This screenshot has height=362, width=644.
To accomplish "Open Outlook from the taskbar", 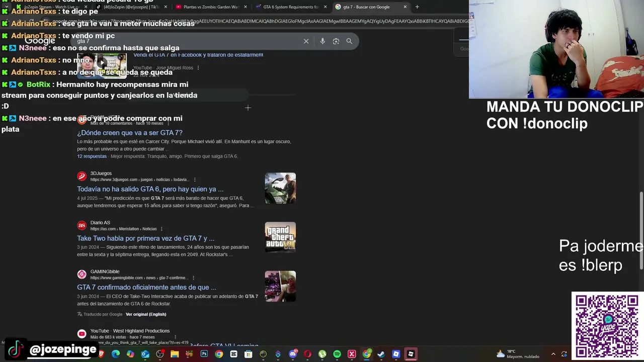I will pyautogui.click(x=145, y=354).
